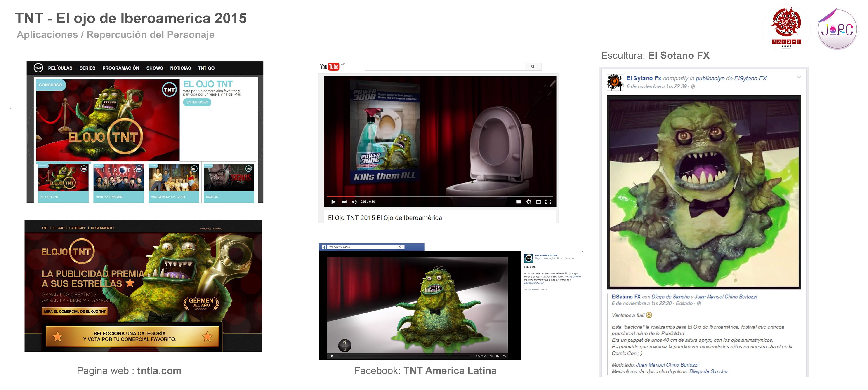Switch language to ESPAÑOL
This screenshot has width=868, height=390.
[x=217, y=229]
